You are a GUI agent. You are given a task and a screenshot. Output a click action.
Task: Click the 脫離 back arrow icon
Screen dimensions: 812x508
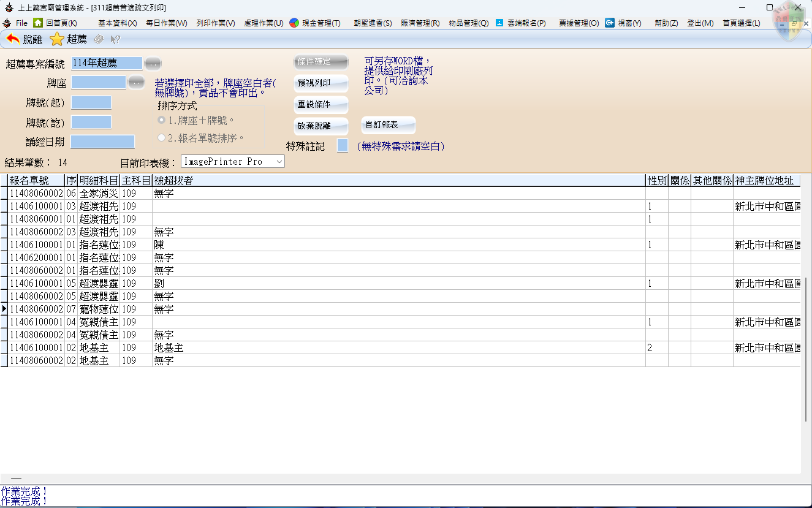13,39
